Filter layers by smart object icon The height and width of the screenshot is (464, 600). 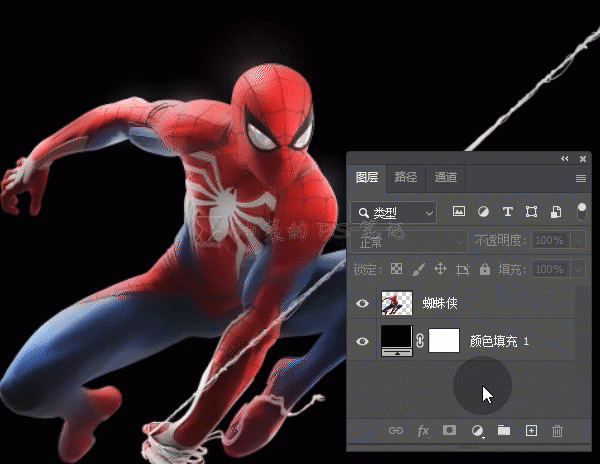(x=556, y=212)
